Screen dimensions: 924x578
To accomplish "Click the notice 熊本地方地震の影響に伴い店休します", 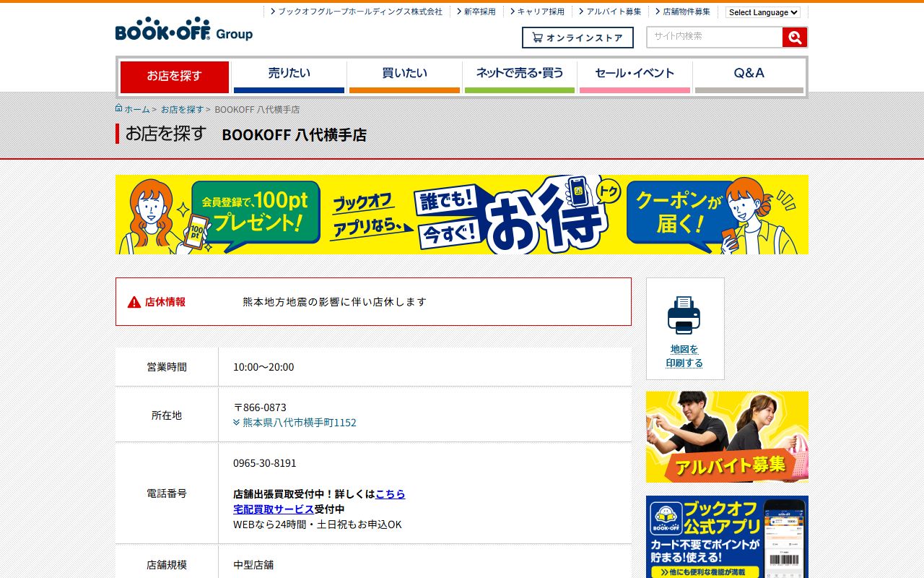I will pyautogui.click(x=335, y=302).
